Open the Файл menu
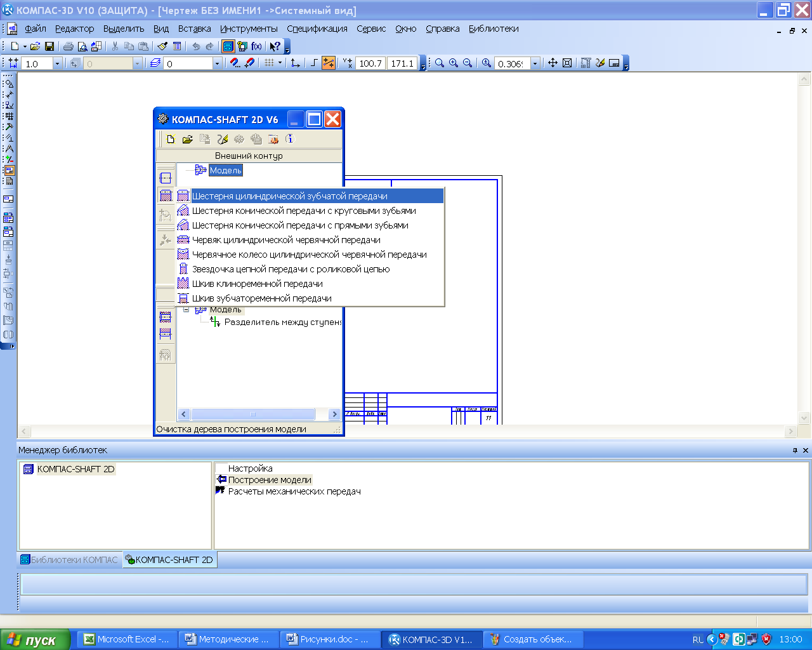 pyautogui.click(x=36, y=29)
